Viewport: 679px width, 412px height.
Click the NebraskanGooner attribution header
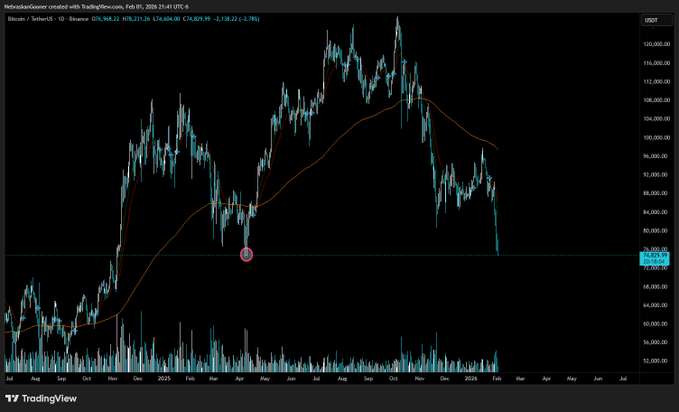(96, 6)
